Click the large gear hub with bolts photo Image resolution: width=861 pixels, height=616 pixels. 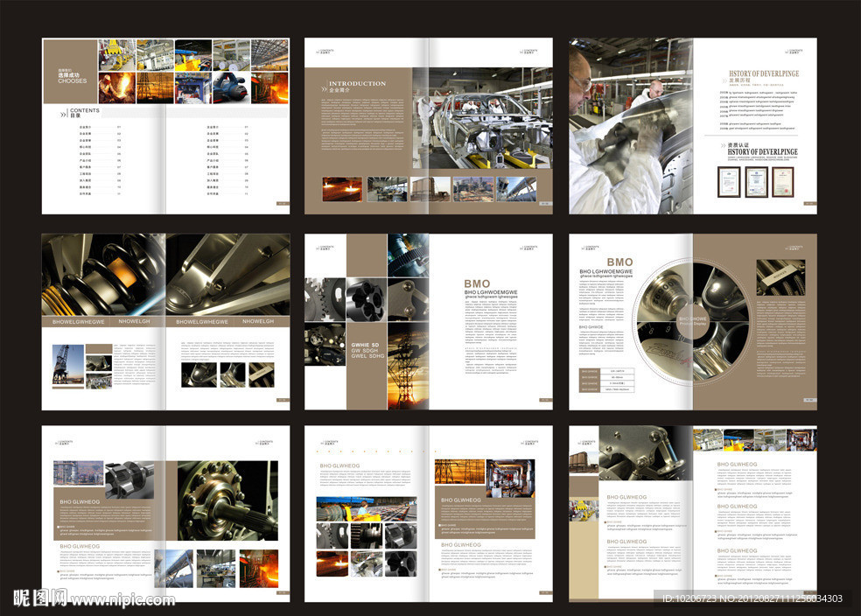click(x=227, y=500)
